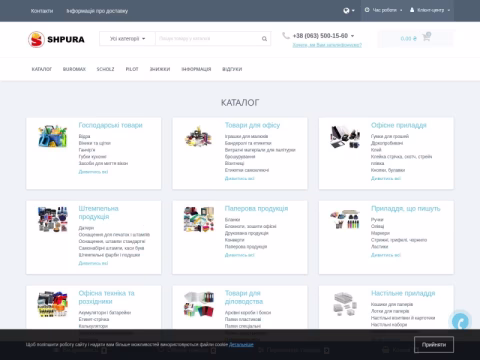Click the Прийняти cookie button

(434, 345)
